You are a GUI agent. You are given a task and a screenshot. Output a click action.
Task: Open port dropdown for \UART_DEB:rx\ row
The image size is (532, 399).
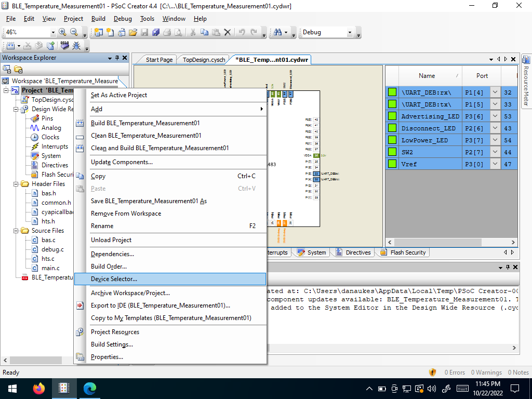pos(495,92)
